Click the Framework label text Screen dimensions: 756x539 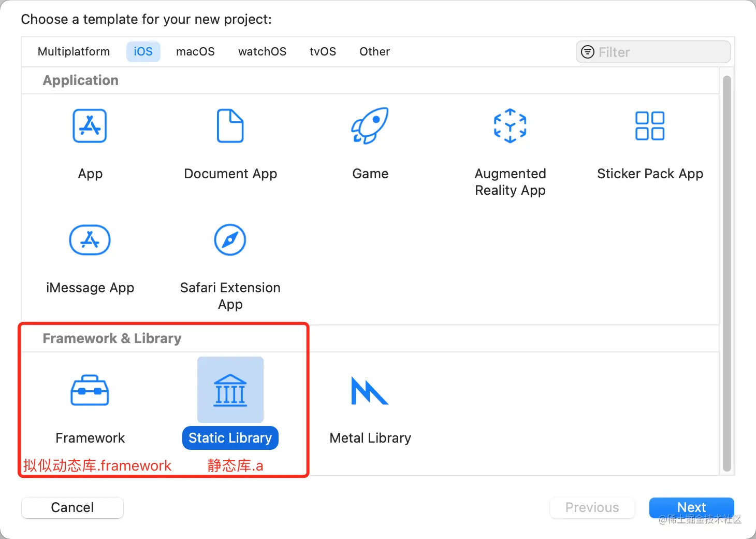click(x=90, y=438)
